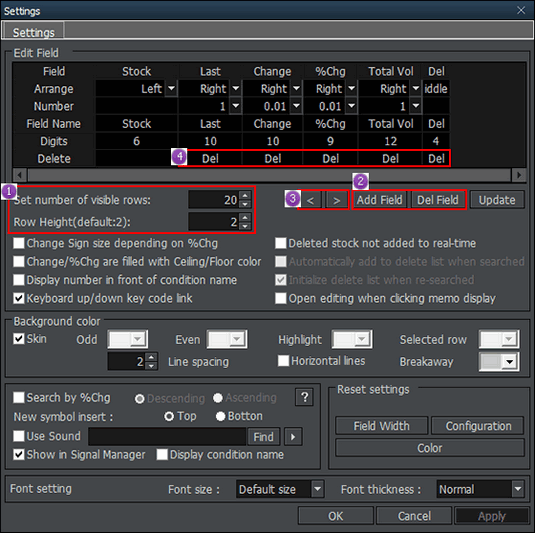Screen dimensions: 535x533
Task: Open the Stock column Arrange dropdown
Action: [171, 89]
